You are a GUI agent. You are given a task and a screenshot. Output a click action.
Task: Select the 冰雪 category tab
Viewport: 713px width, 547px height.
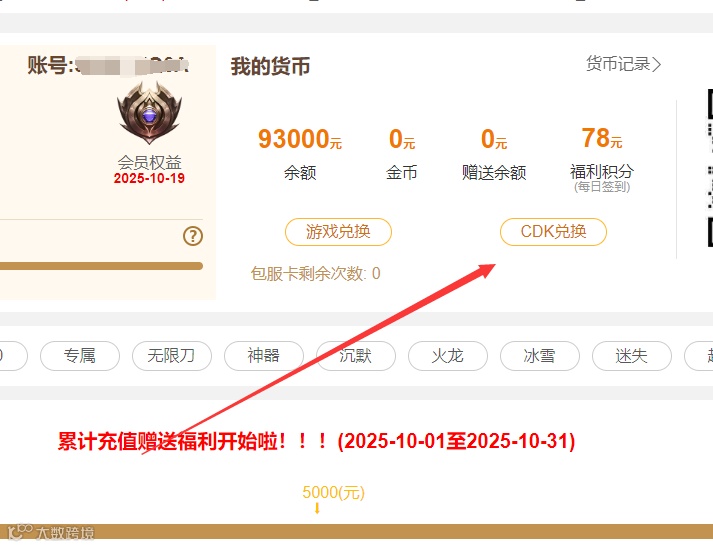[539, 356]
